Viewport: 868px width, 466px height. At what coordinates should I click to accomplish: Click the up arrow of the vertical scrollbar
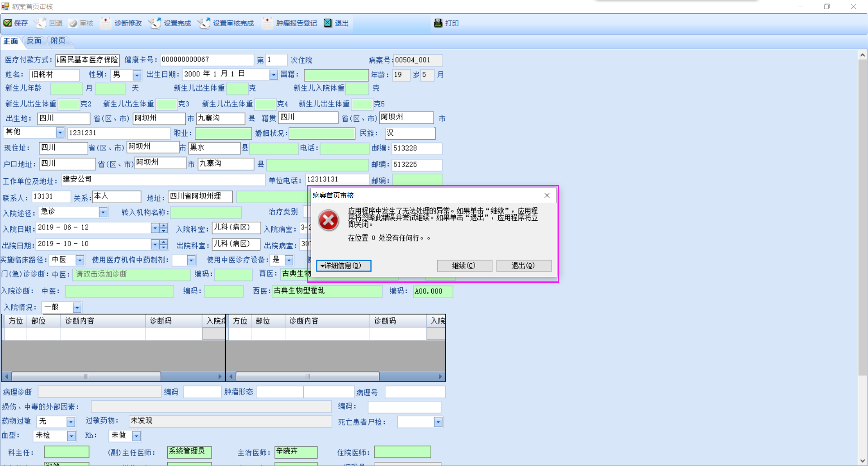pos(863,55)
